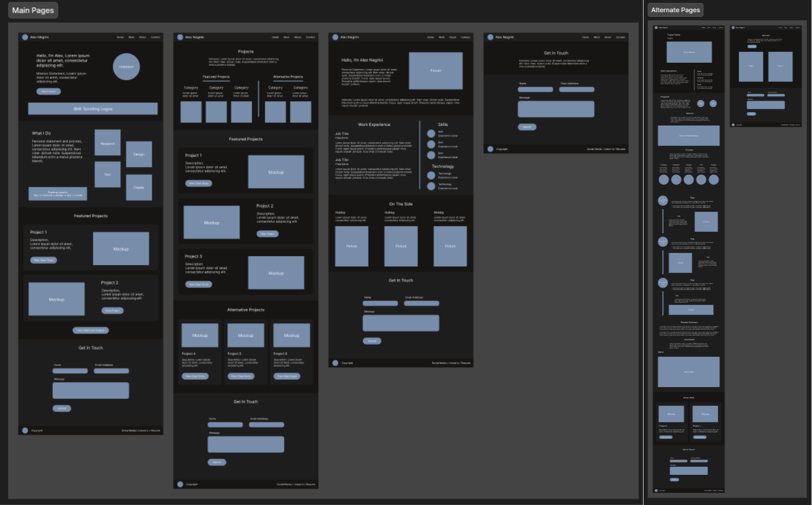The height and width of the screenshot is (505, 812).
Task: Select the Page 1 placeholder on the alternate Resume page
Action: point(751,66)
